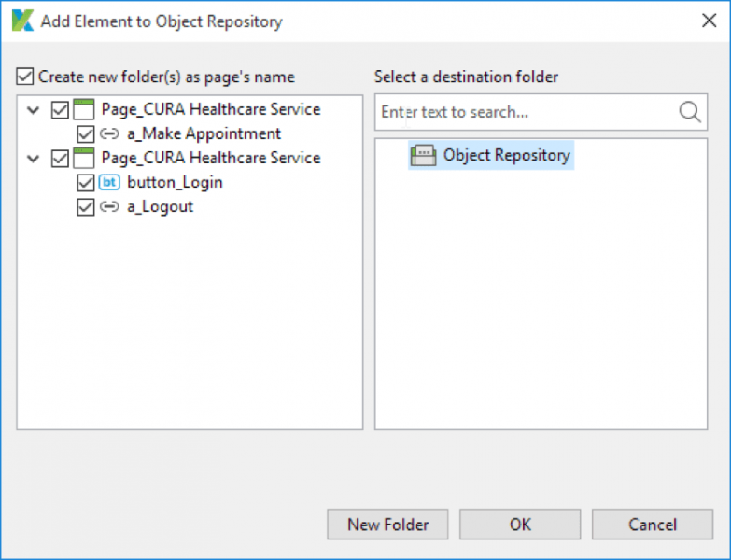Uncheck the a_Logout checkbox
The width and height of the screenshot is (731, 560).
[x=86, y=206]
